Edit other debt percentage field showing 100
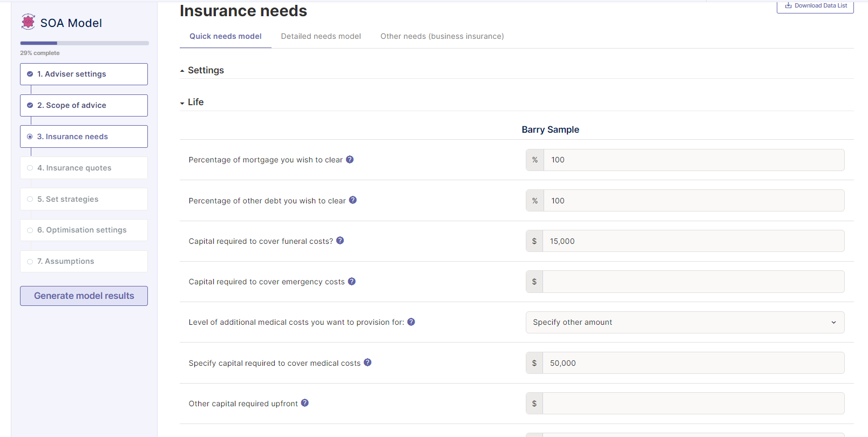The image size is (868, 437). [694, 201]
